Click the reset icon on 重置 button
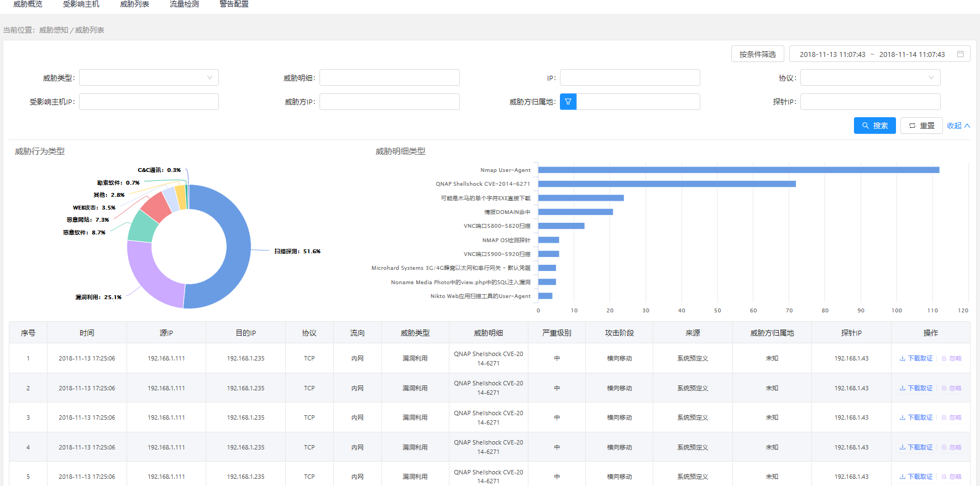This screenshot has width=980, height=486. [x=912, y=126]
